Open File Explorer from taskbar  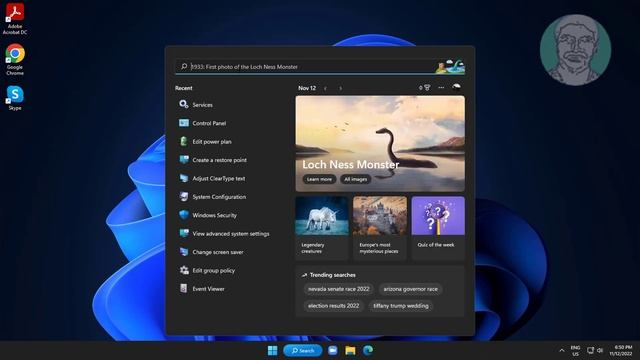click(350, 350)
